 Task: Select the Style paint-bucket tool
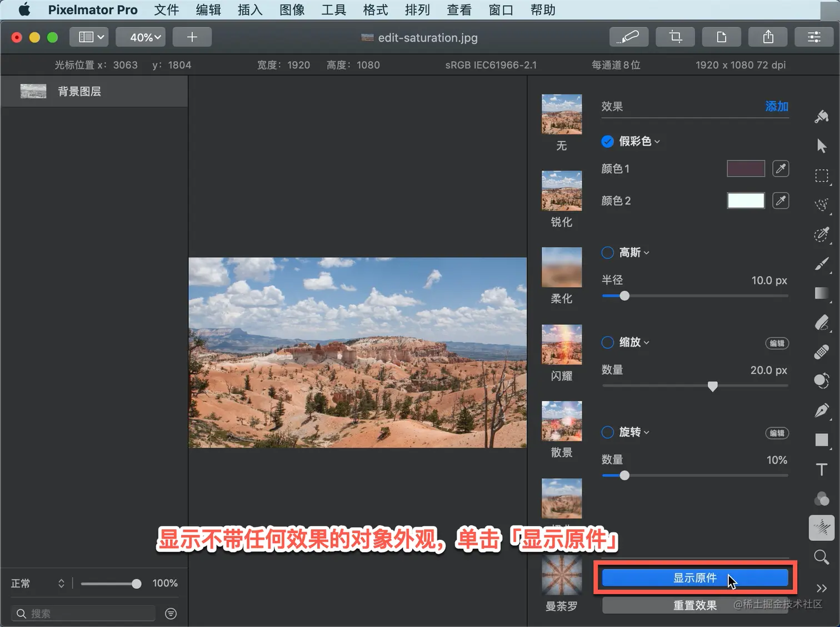tap(821, 116)
